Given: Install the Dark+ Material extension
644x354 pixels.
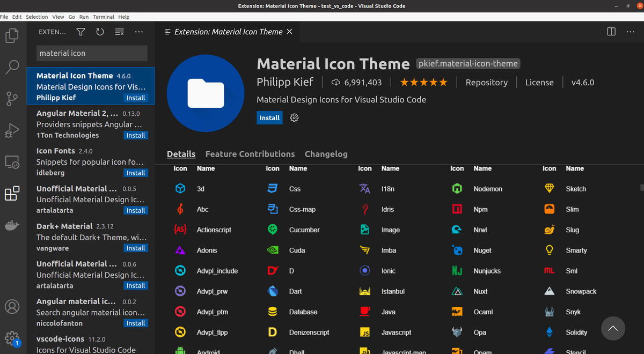Looking at the screenshot, I should point(136,248).
